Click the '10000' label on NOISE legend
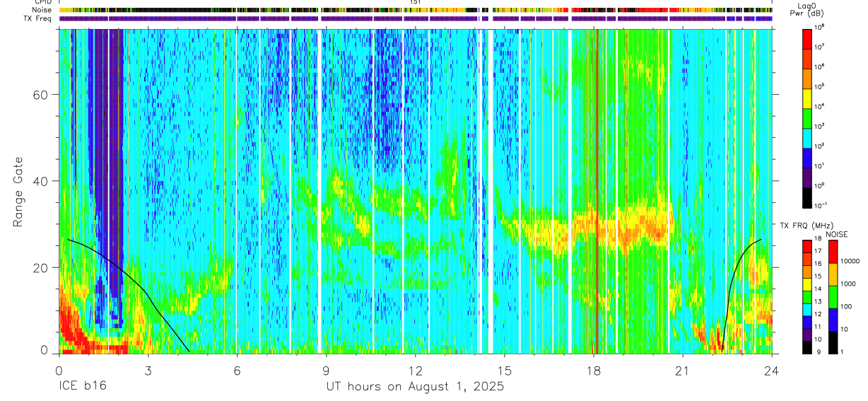This screenshot has width=868, height=401. click(852, 261)
